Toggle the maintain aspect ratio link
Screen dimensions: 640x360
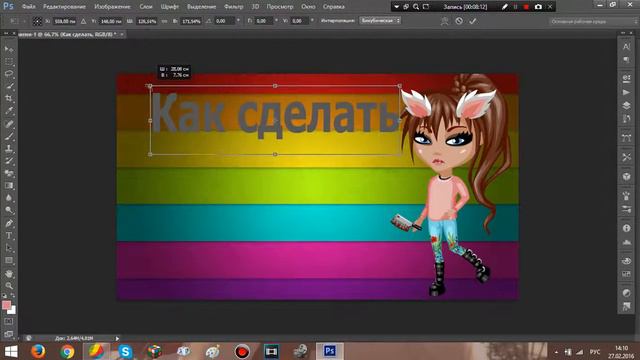[164, 21]
